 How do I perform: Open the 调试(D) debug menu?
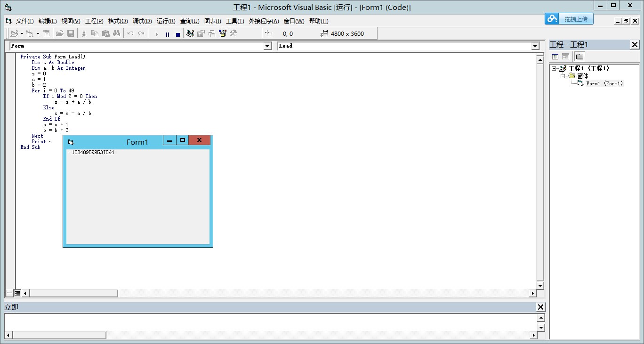tap(142, 21)
